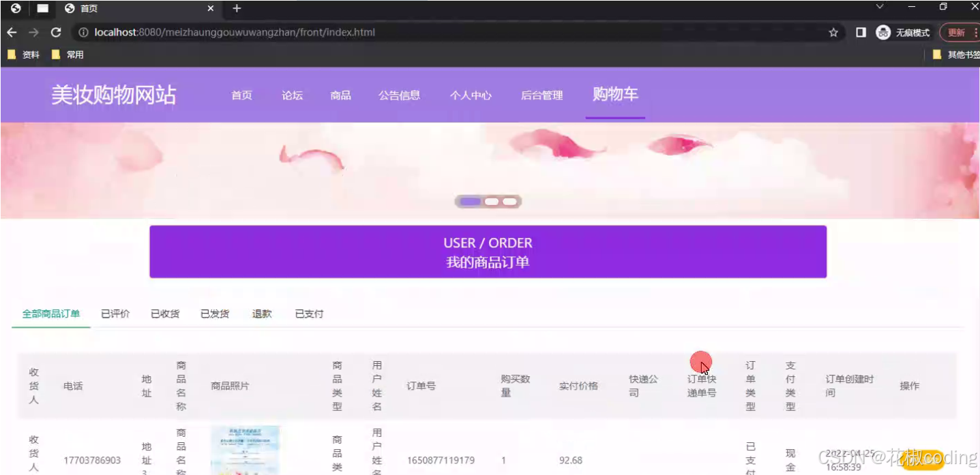
Task: Switch to the 已评价 order tab
Action: click(115, 313)
